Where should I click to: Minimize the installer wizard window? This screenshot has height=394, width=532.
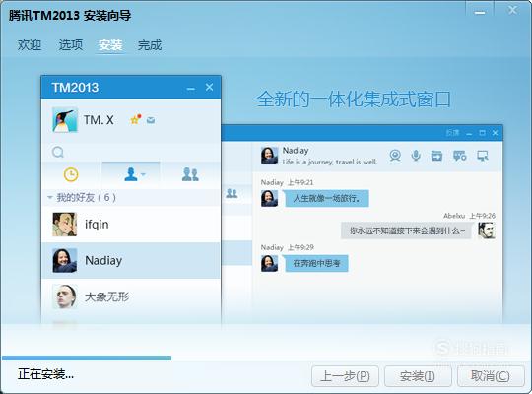(x=480, y=12)
